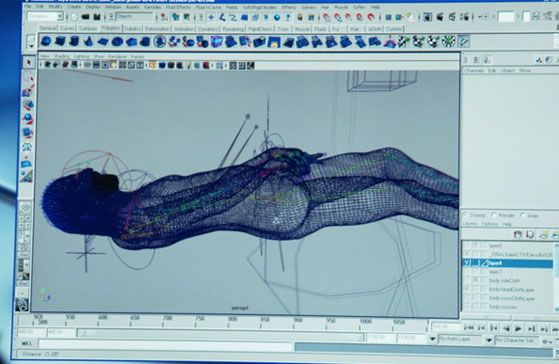The image size is (559, 364).
Task: Pick the Select tool arrow in toolbox
Action: click(x=29, y=63)
